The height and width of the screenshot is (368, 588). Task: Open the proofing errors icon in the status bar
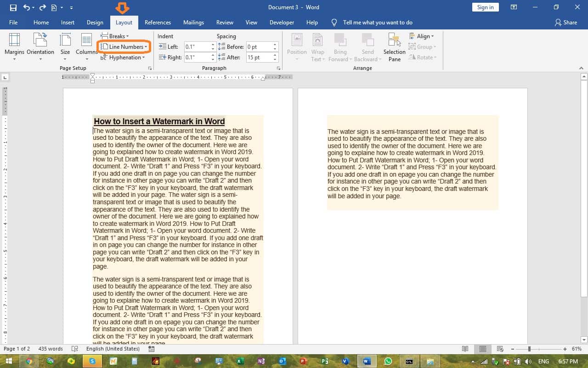[x=74, y=349]
